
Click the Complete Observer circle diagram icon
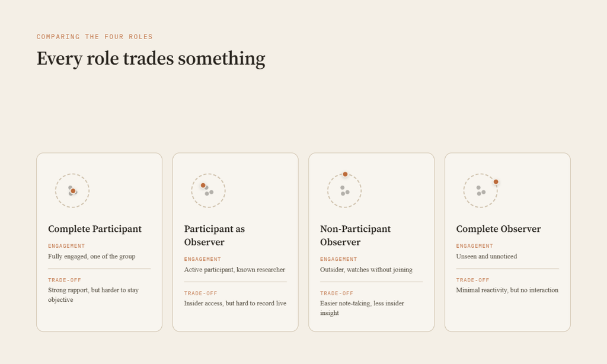click(480, 190)
